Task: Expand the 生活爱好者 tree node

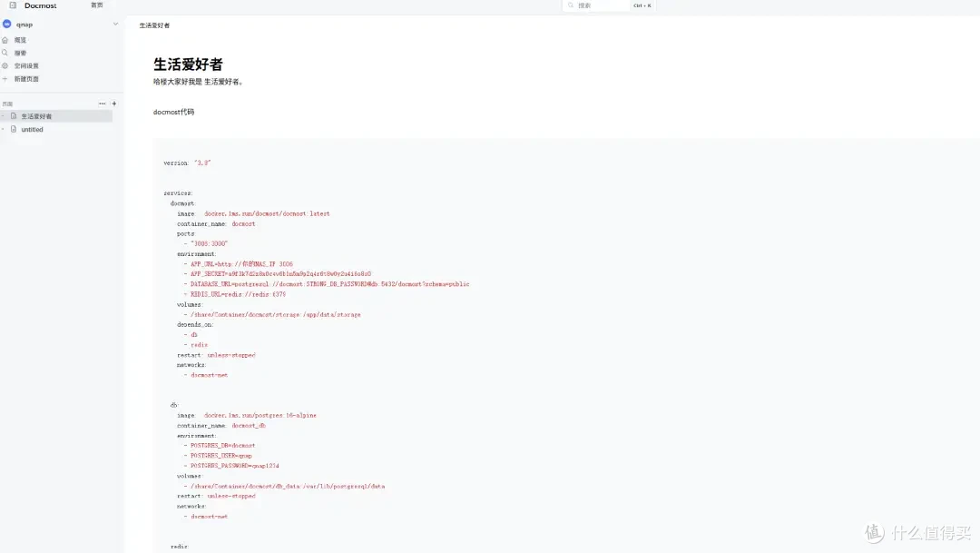Action: click(4, 116)
